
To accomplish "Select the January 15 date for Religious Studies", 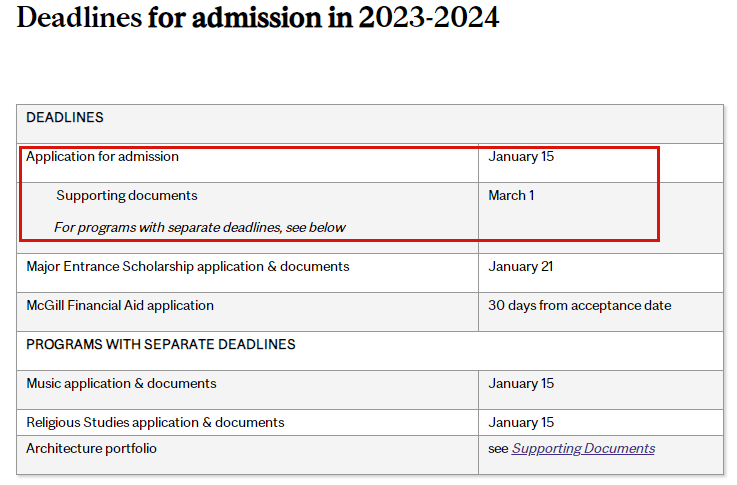I will 521,423.
